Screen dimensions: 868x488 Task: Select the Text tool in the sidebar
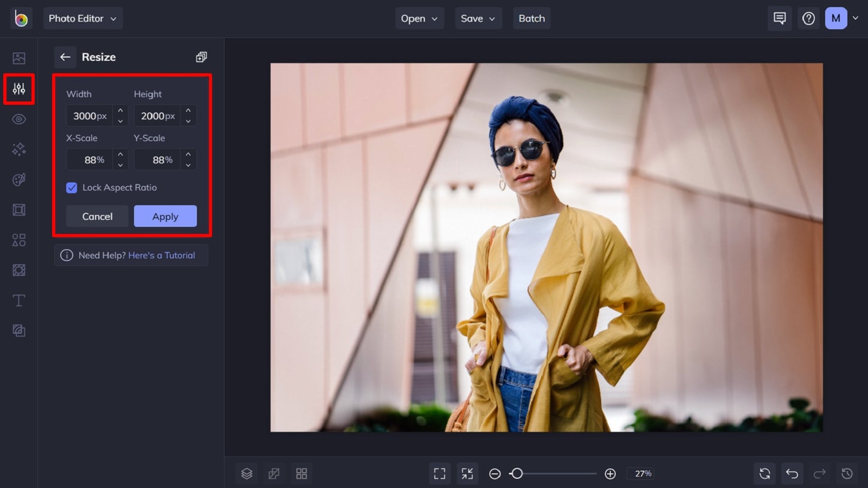[19, 300]
